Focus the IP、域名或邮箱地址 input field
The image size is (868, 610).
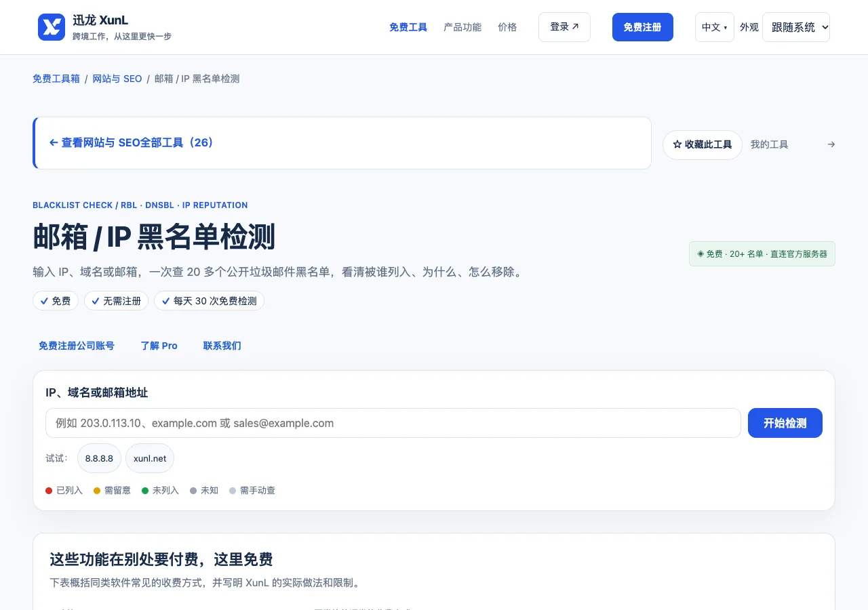[393, 423]
